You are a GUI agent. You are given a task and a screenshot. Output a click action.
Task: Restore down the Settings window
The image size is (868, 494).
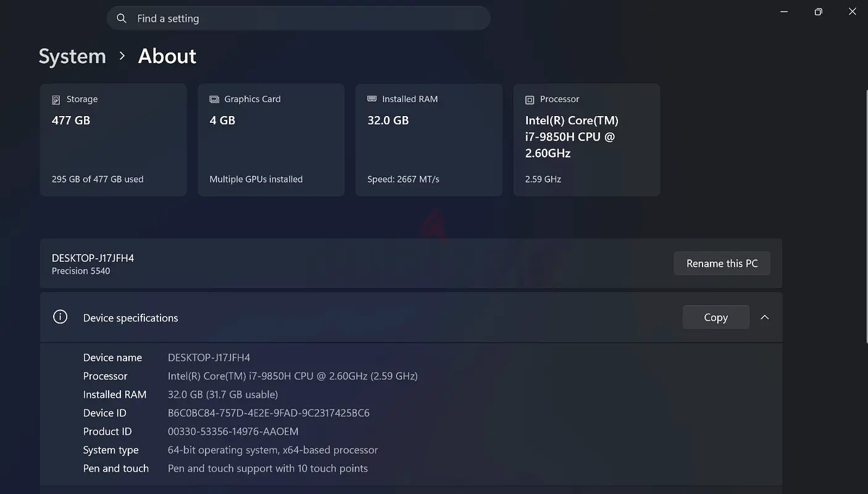(x=818, y=12)
